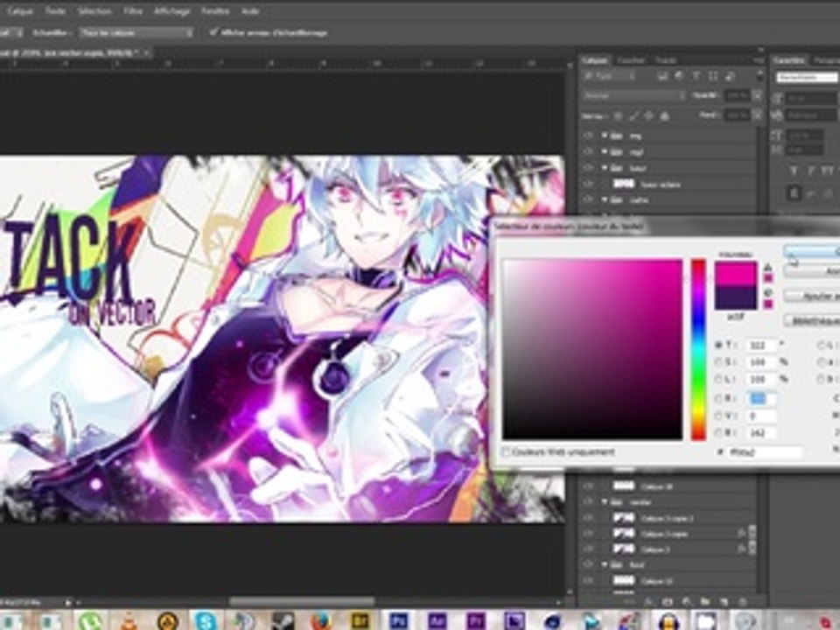
Task: Open Skype from the taskbar
Action: click(x=206, y=619)
